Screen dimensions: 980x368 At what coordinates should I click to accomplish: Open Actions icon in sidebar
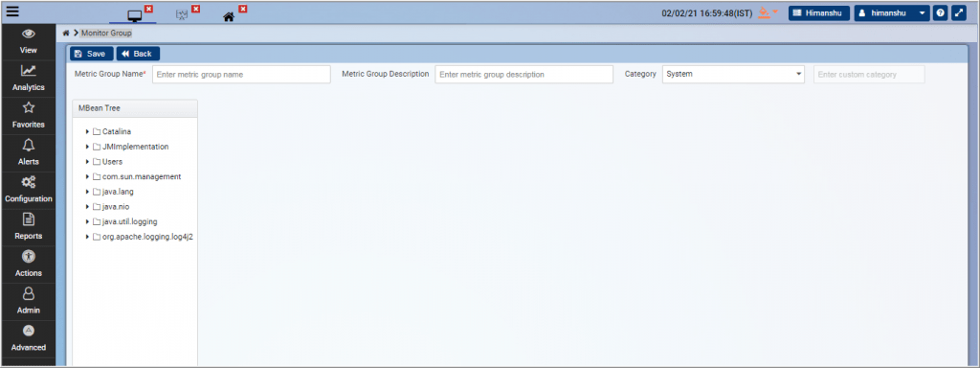[28, 257]
